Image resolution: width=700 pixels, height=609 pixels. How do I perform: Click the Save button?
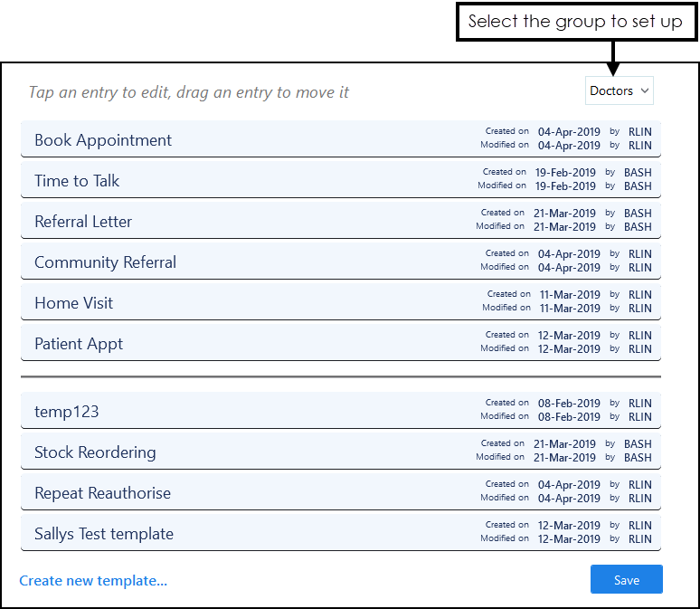pyautogui.click(x=626, y=579)
